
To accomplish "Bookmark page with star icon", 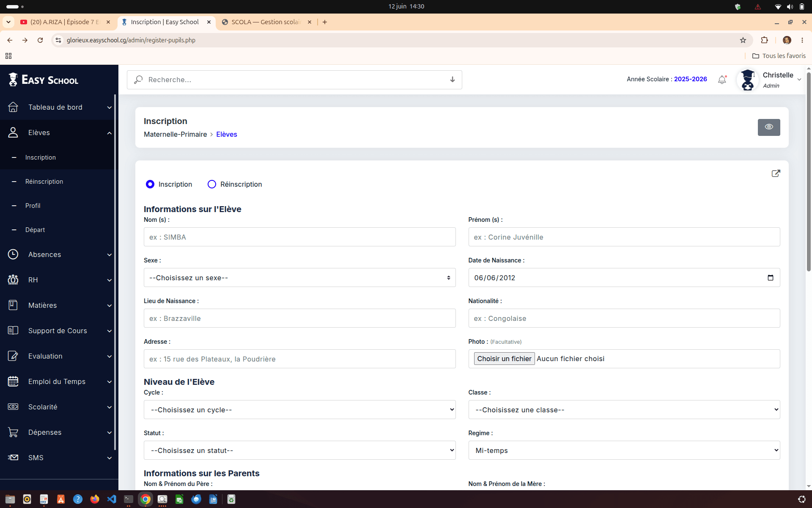I will [x=743, y=40].
